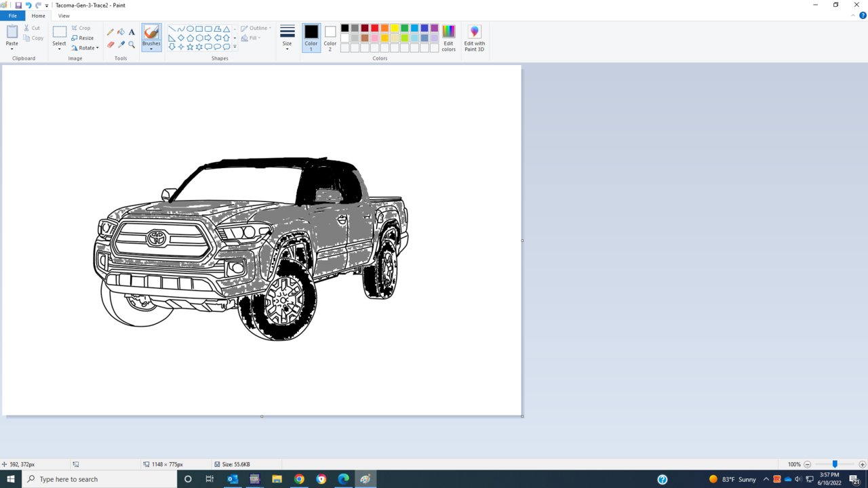The height and width of the screenshot is (488, 868).
Task: Open Google Chrome from taskbar
Action: point(299,479)
